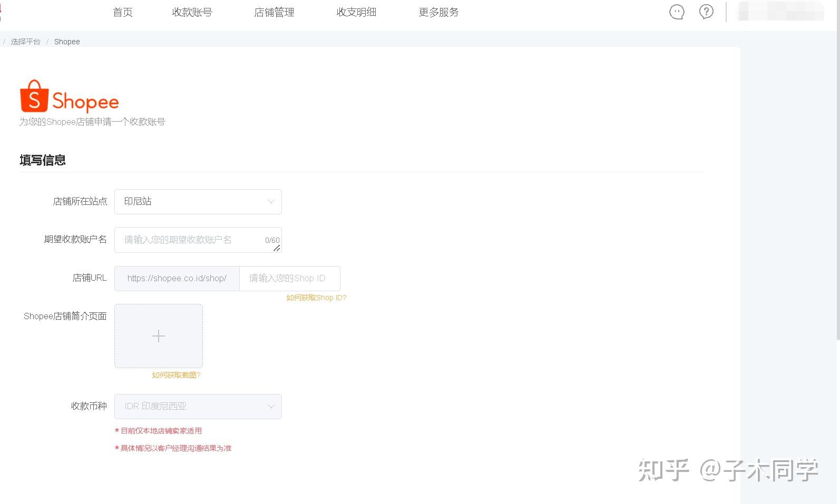Click the 收款币种 label
The height and width of the screenshot is (504, 840).
pos(89,406)
